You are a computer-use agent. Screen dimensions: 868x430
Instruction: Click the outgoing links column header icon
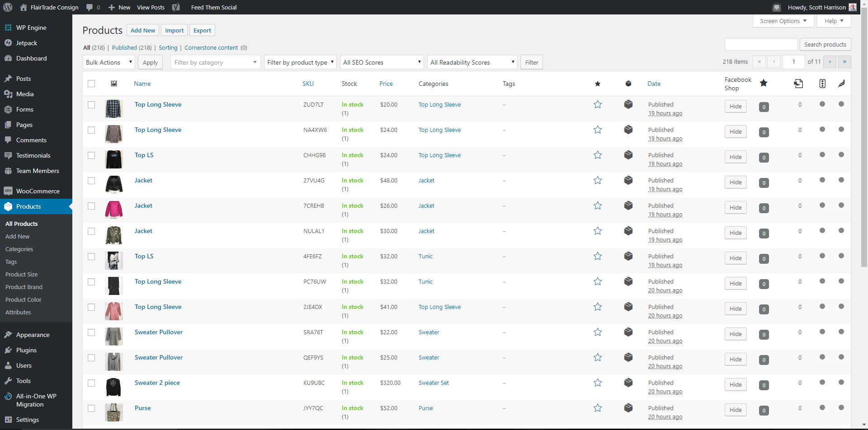(798, 84)
